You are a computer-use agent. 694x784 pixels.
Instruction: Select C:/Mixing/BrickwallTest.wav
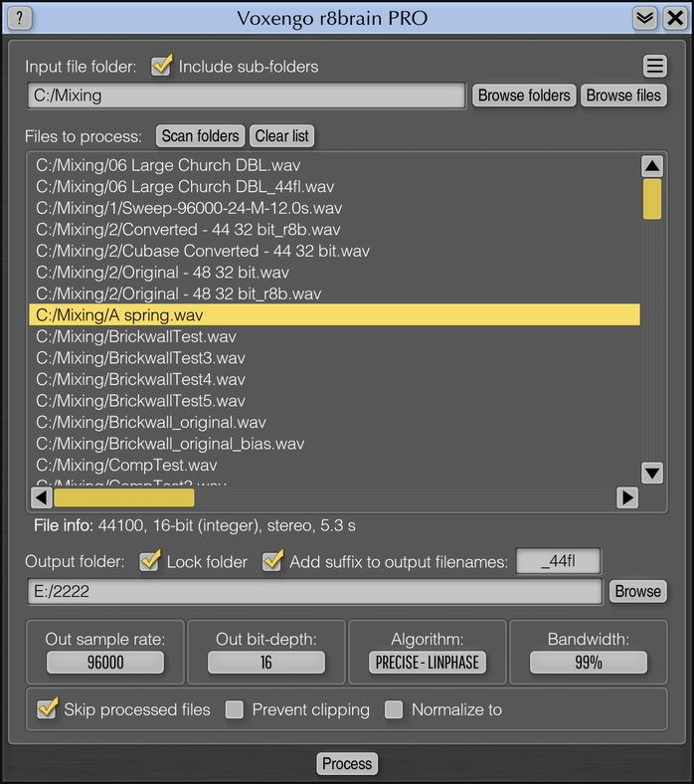[x=334, y=336]
